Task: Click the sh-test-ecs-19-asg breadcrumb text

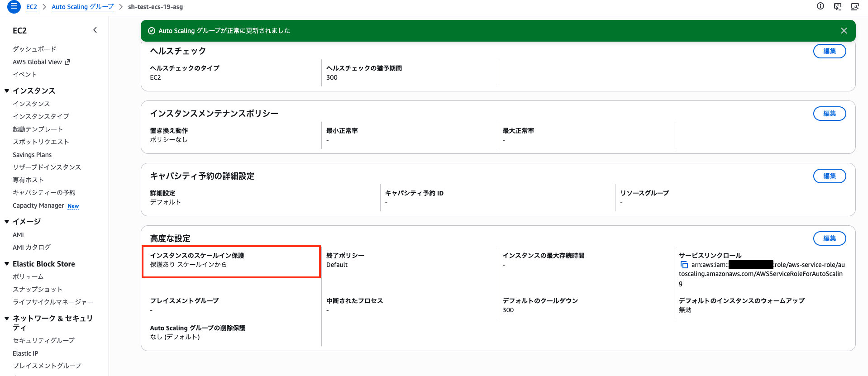Action: [x=155, y=7]
